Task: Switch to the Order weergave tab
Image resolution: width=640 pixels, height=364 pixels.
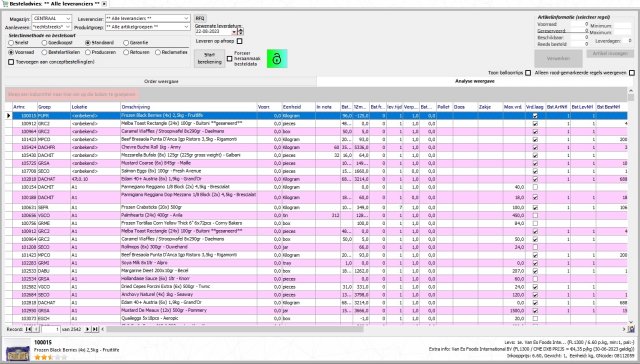Action: tap(161, 82)
